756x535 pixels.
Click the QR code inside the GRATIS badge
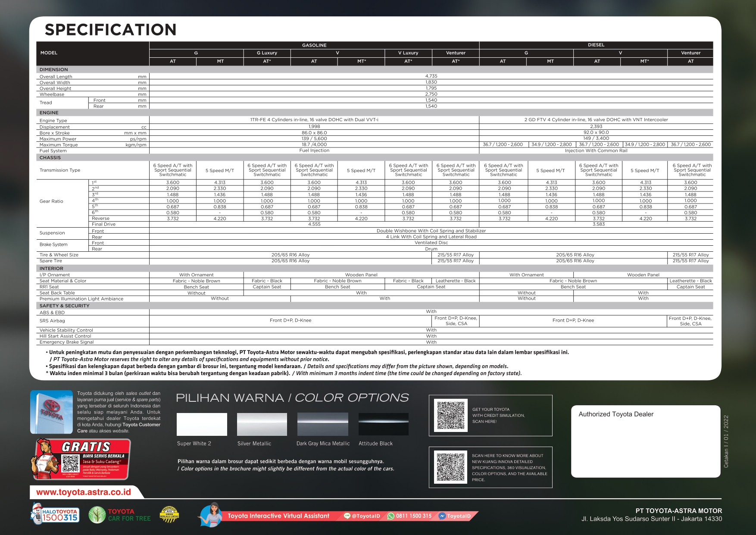pos(70,465)
